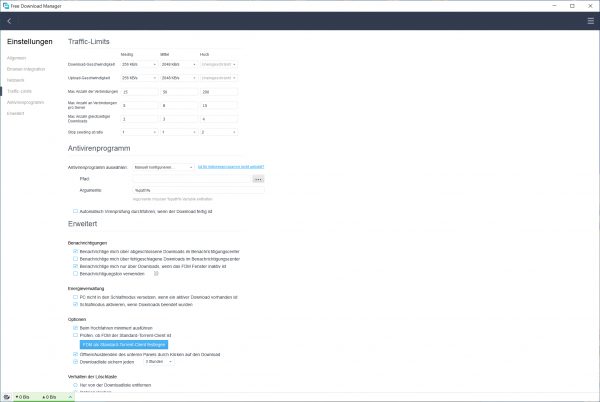This screenshot has height=402, width=600.
Task: Toggle Downloadliste sichern jeden checkbox
Action: (x=75, y=362)
